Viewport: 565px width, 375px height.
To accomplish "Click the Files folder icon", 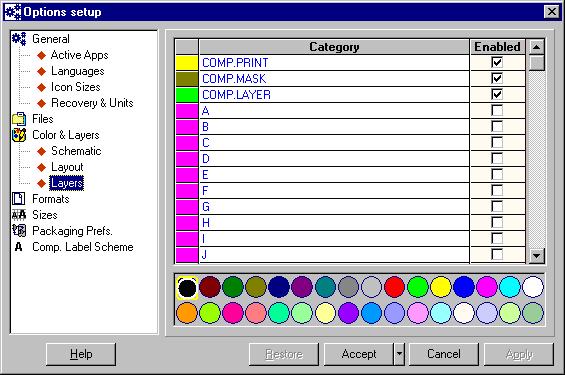I will (19, 119).
